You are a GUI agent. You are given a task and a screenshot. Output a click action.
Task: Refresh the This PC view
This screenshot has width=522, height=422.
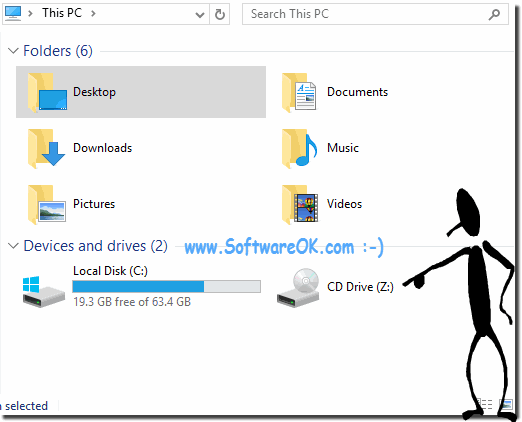pos(220,14)
